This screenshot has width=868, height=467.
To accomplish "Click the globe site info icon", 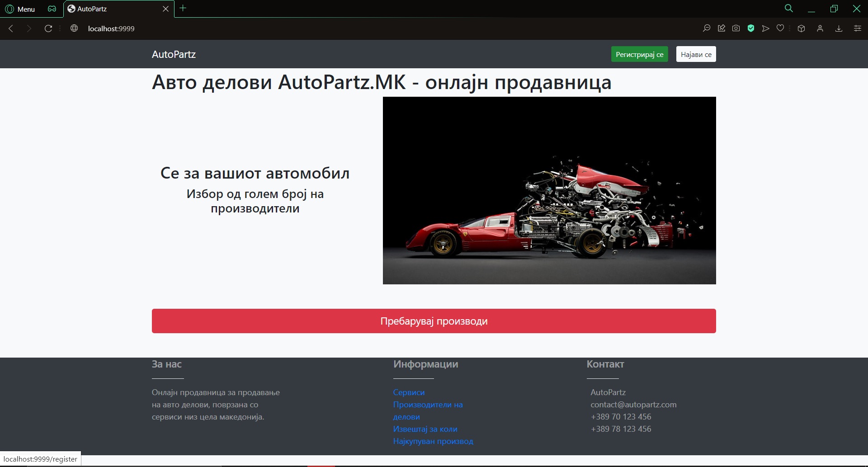I will (x=74, y=28).
